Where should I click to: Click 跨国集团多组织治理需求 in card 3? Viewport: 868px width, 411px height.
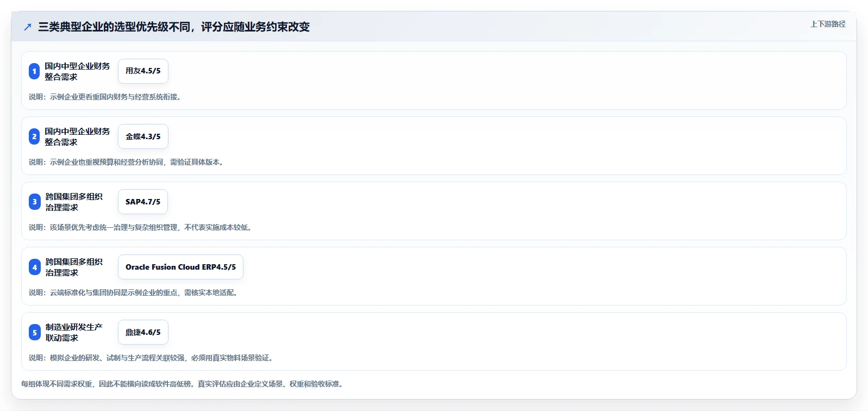(x=74, y=202)
